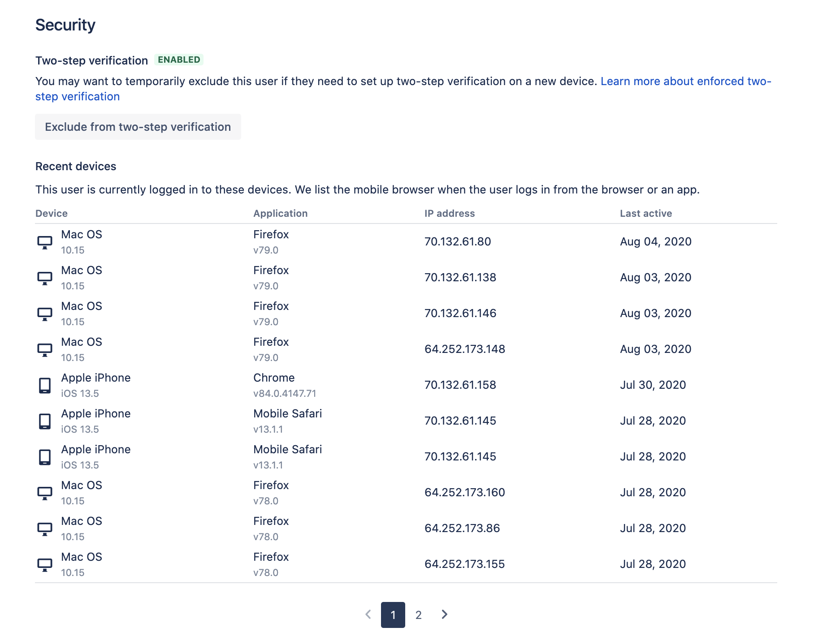The height and width of the screenshot is (636, 840).
Task: Click the Device column header
Action: click(x=52, y=213)
